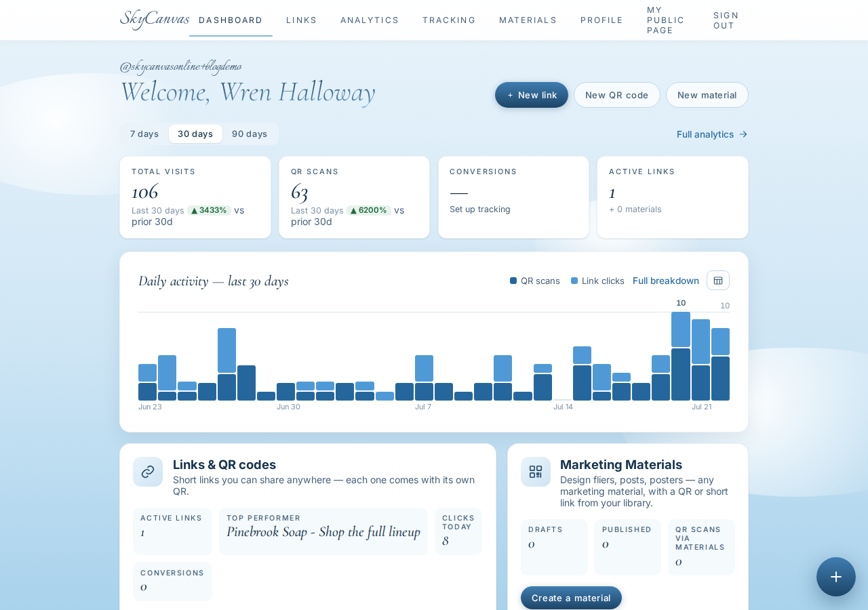The image size is (868, 610).
Task: Click the Jun 30 axis label
Action: pyautogui.click(x=288, y=407)
